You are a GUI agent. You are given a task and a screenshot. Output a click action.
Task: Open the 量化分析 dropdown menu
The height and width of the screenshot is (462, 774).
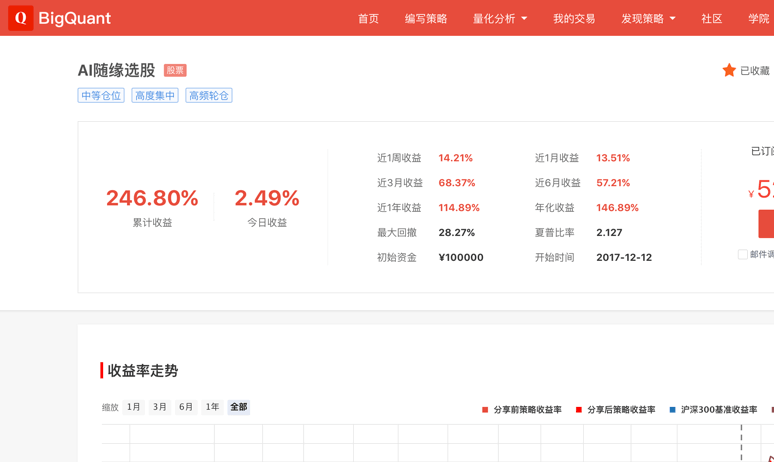click(x=499, y=19)
